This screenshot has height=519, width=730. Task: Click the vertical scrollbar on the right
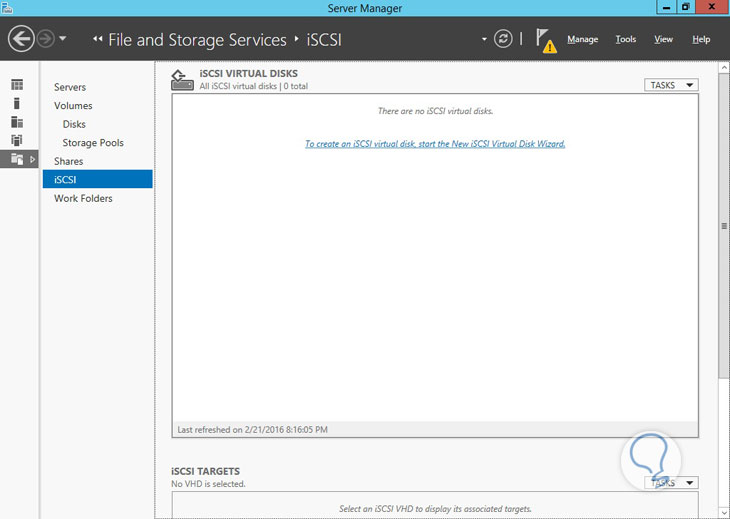click(723, 226)
